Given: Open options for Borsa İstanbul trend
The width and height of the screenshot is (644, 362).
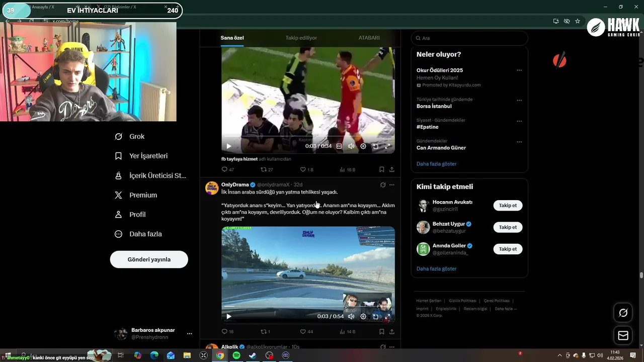Looking at the screenshot, I should [519, 100].
